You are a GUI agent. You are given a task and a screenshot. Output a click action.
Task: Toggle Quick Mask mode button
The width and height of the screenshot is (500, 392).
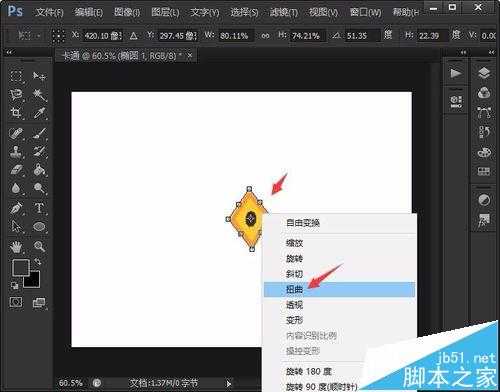point(16,302)
